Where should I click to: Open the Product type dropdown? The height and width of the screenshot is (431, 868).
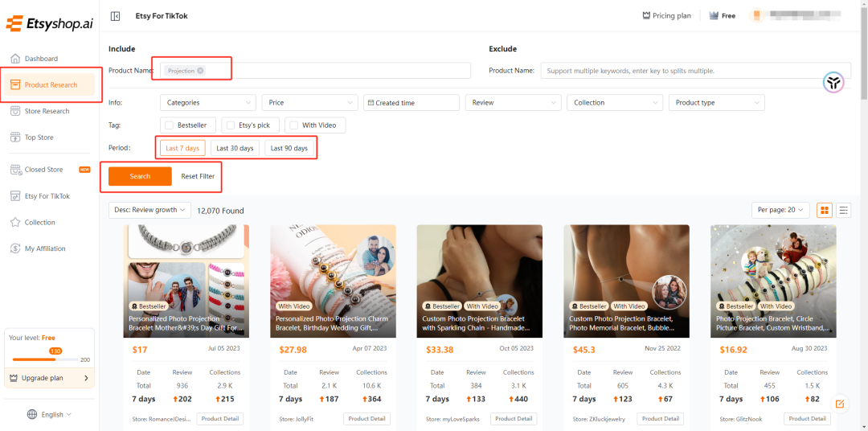717,102
